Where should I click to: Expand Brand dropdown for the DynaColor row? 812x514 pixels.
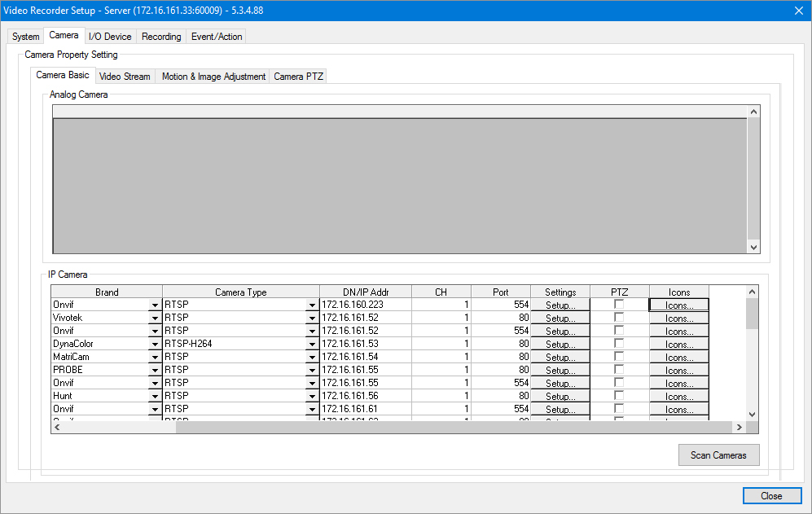pyautogui.click(x=155, y=345)
